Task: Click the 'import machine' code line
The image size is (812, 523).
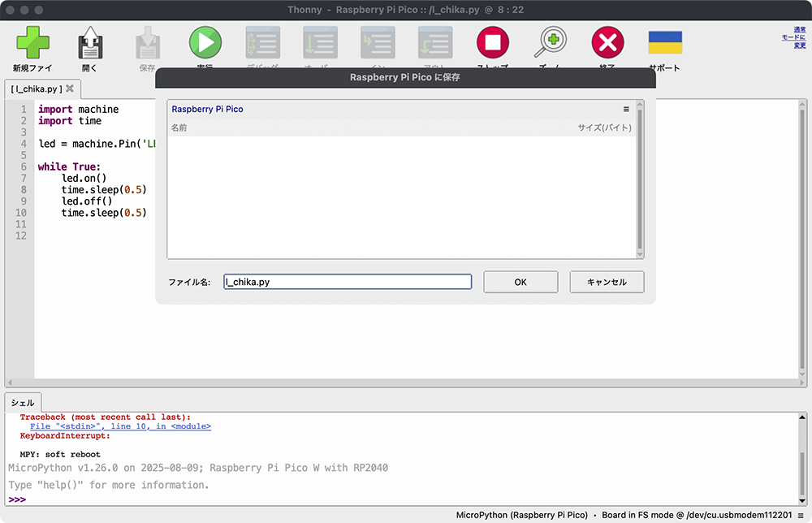Action: [x=78, y=110]
